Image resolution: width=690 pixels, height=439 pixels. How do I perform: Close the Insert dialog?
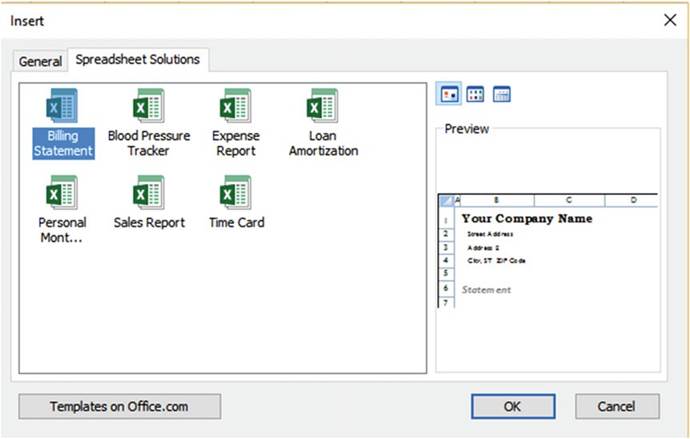coord(669,20)
